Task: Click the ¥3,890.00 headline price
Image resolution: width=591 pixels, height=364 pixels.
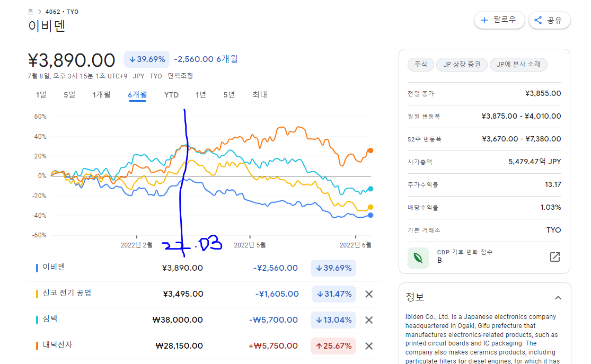Action: point(72,60)
